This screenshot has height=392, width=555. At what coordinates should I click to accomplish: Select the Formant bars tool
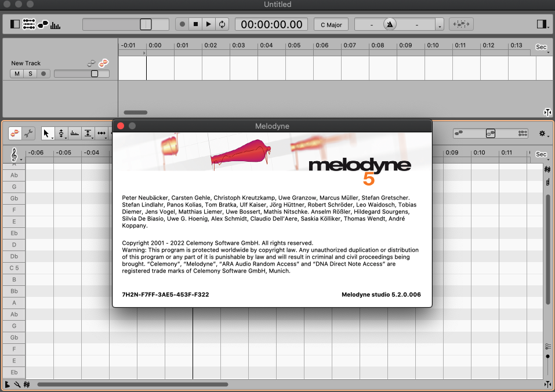[x=74, y=133]
